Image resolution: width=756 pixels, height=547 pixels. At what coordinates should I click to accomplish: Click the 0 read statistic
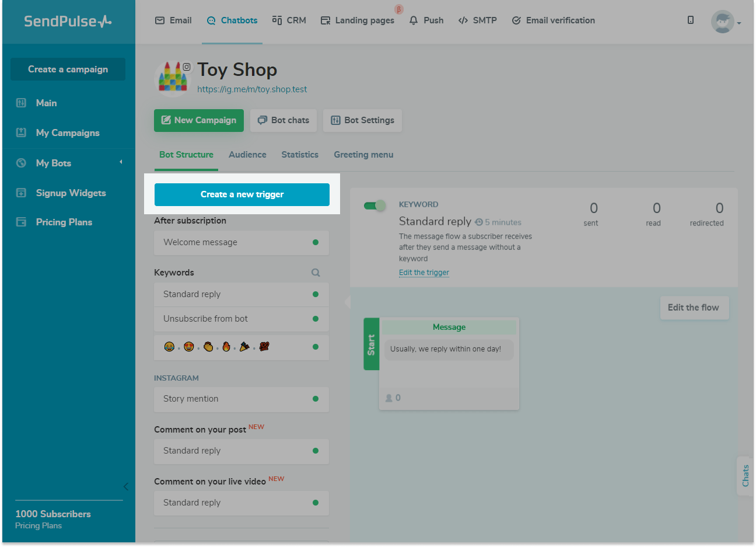[x=654, y=214]
